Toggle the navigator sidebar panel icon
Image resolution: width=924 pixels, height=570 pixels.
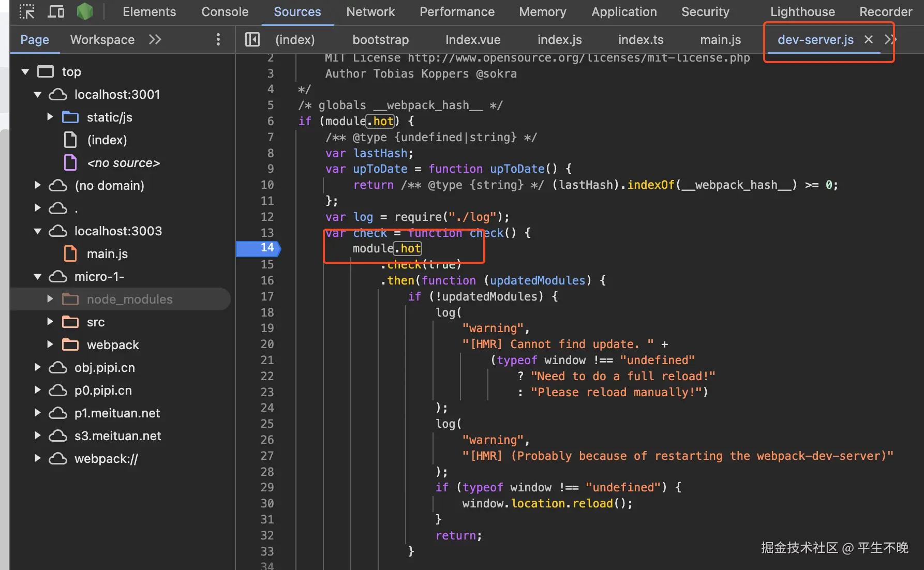252,39
